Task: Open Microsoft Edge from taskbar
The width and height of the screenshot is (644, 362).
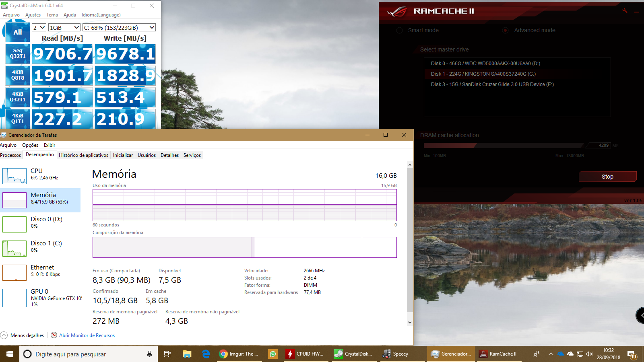Action: [x=206, y=354]
